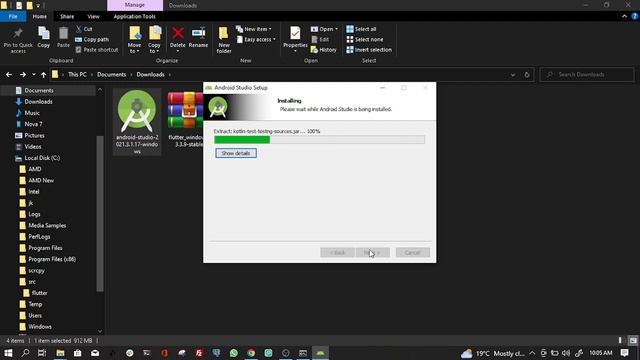Click the Search Downloads field
Screen dimensions: 640x360
[587, 75]
